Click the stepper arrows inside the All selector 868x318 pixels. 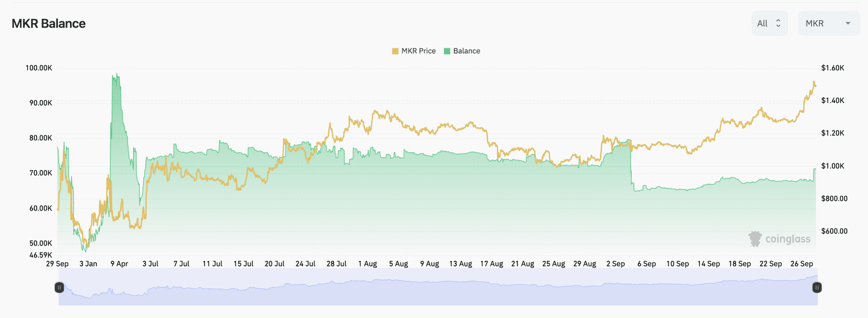point(777,23)
